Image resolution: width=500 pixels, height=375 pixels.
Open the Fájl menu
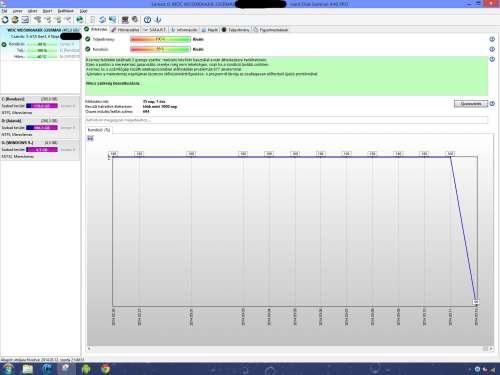click(x=4, y=11)
